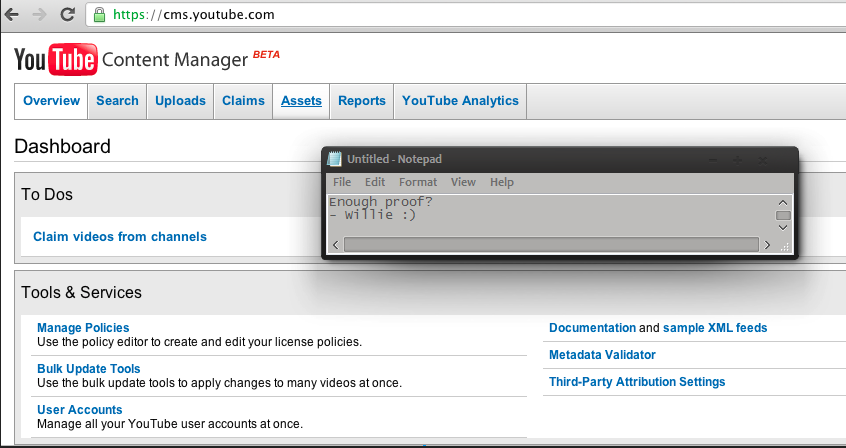Click the YouTube logo
Viewport: 846px width, 448px height.
(x=56, y=59)
